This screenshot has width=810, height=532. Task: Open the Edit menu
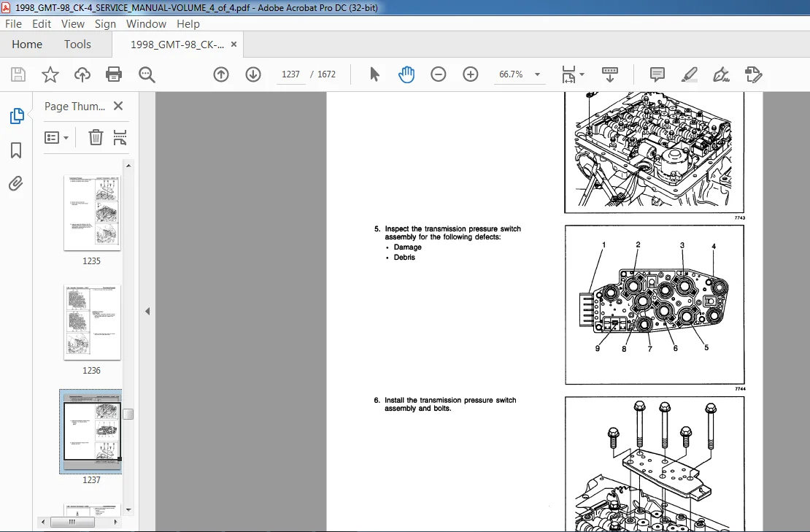[42, 24]
